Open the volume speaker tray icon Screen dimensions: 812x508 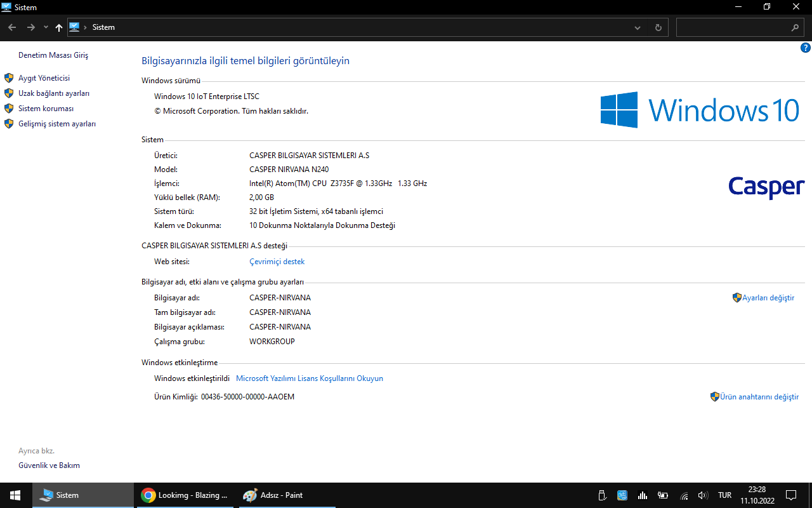tap(703, 495)
